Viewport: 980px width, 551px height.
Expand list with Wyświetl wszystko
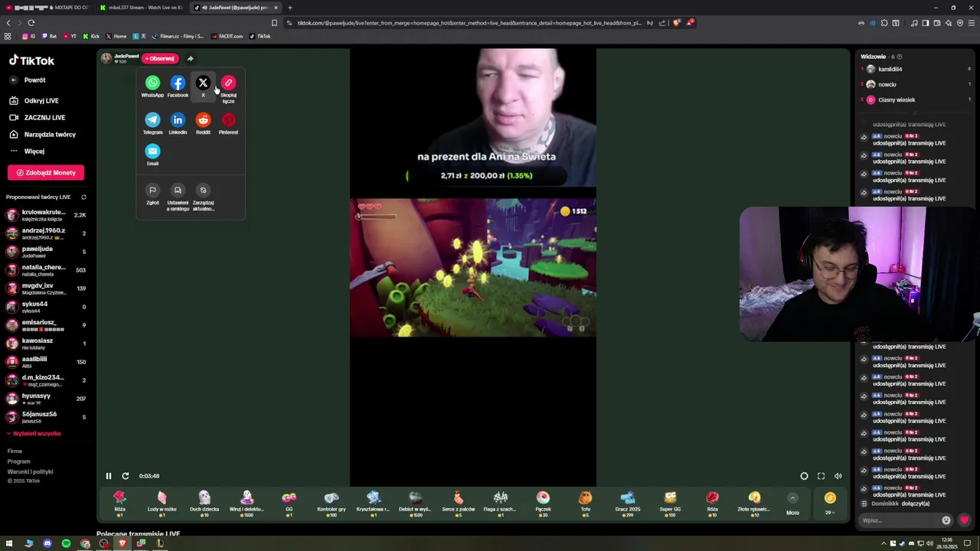pyautogui.click(x=34, y=433)
